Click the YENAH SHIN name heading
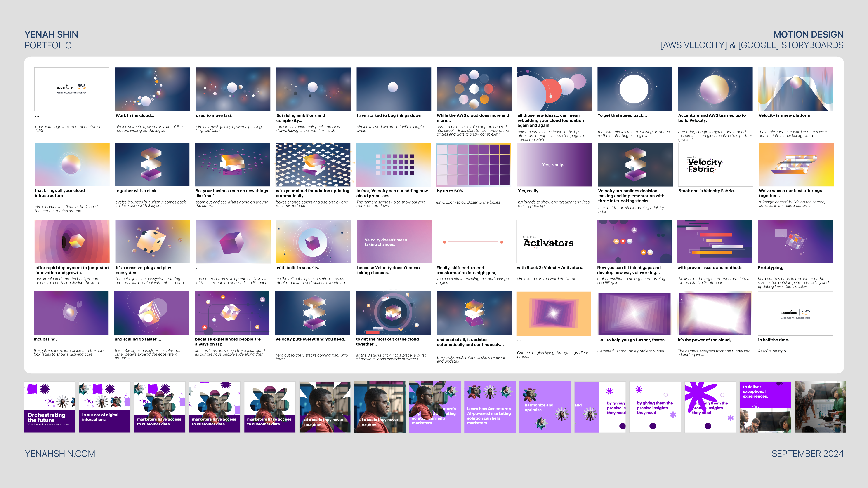The image size is (868, 488). point(51,34)
